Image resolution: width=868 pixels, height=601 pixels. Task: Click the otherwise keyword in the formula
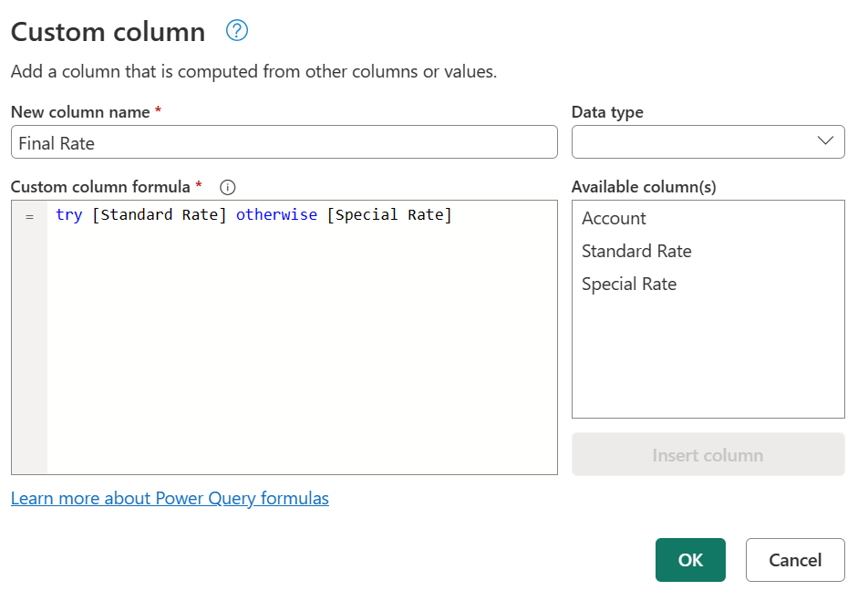click(276, 214)
